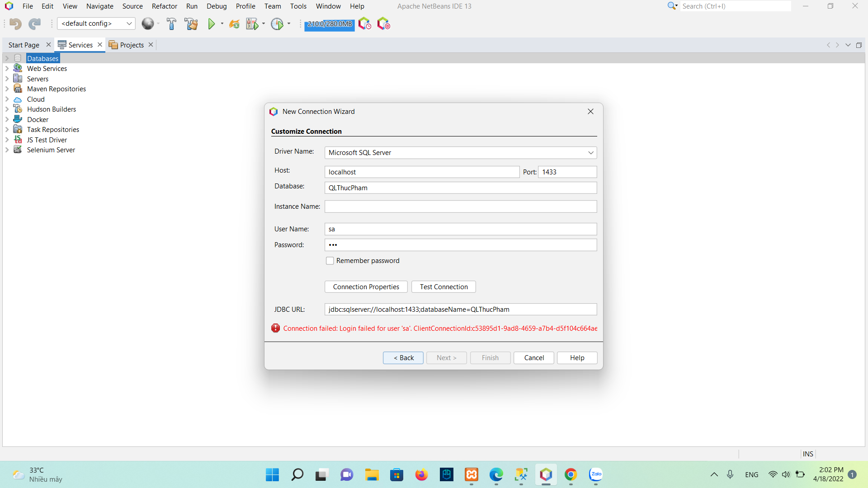Enable the Remember password checkbox

click(x=330, y=261)
